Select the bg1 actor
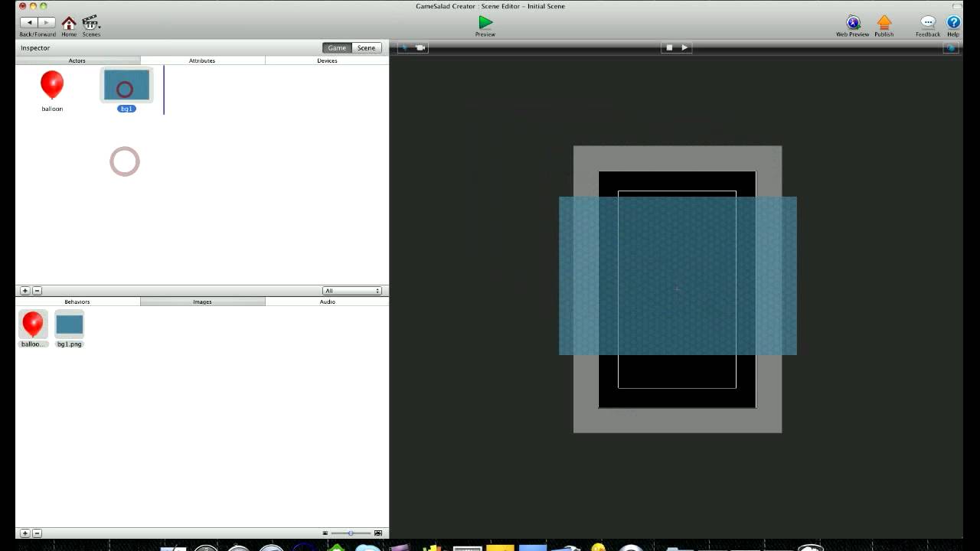Screen dimensions: 980x551 pos(126,85)
